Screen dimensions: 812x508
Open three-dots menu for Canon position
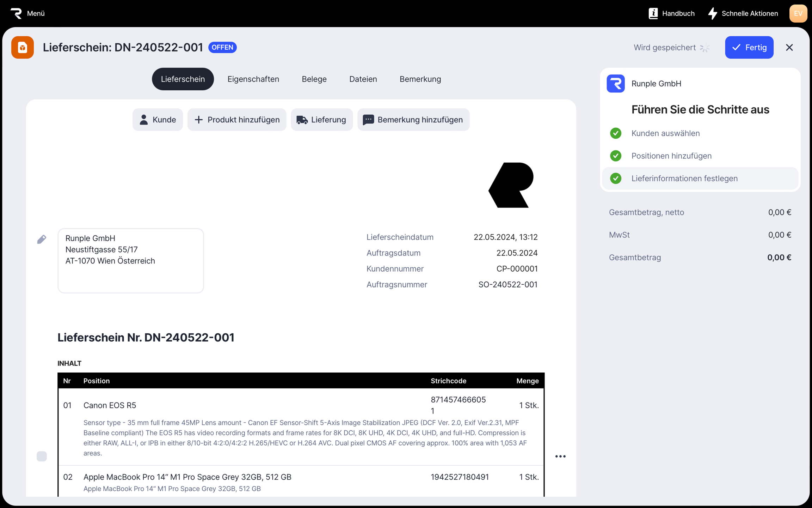[560, 456]
